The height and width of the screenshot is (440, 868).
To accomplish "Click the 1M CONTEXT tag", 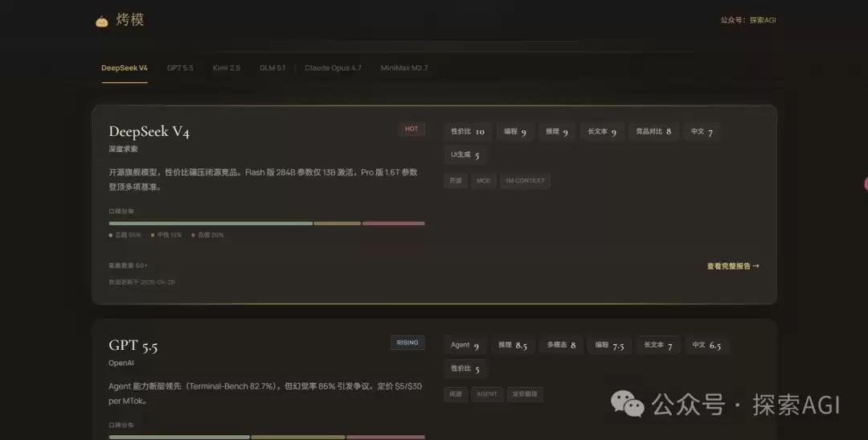I will 525,181.
